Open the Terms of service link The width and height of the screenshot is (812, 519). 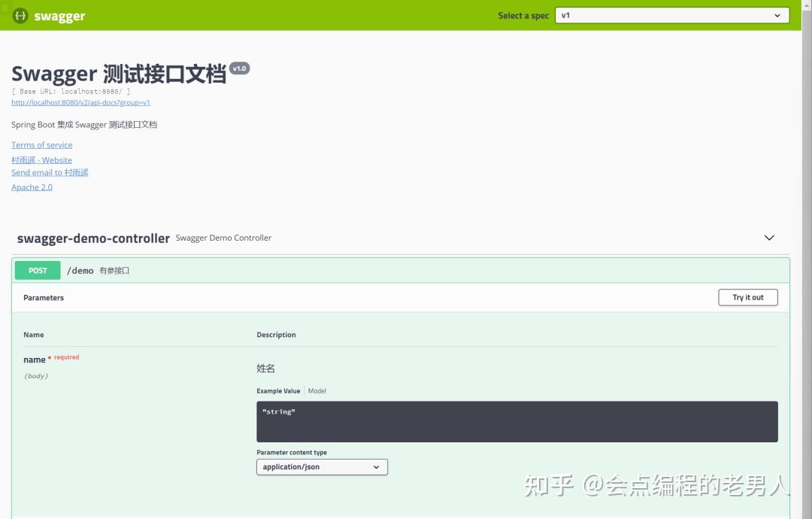point(41,144)
